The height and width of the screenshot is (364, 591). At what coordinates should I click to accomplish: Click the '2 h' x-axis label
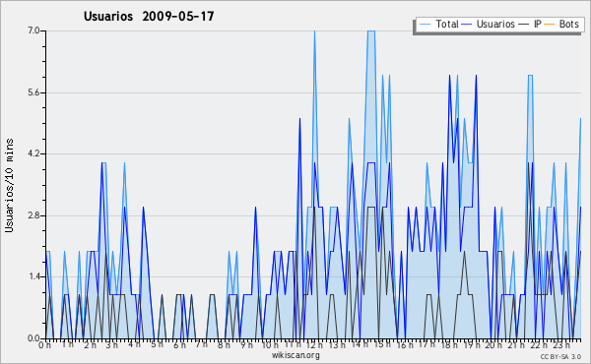(x=90, y=345)
